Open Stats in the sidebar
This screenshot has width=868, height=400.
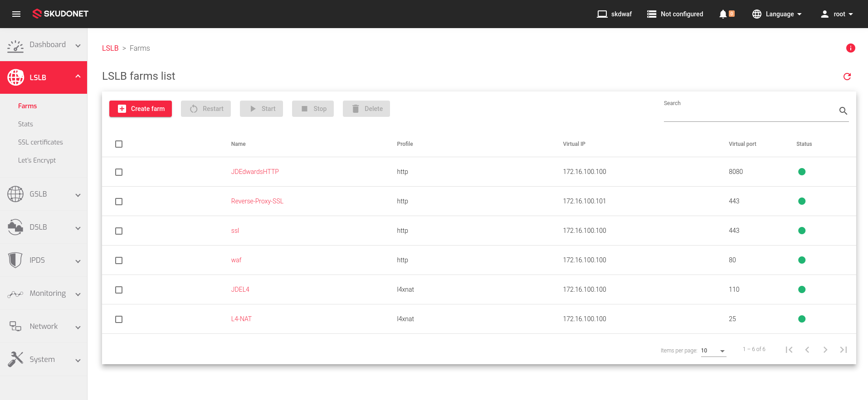[x=25, y=124]
